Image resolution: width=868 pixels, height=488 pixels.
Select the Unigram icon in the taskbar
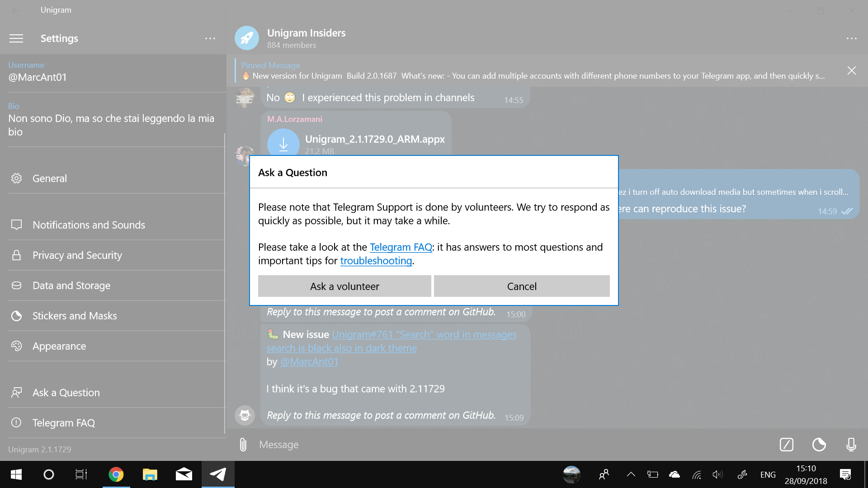218,474
